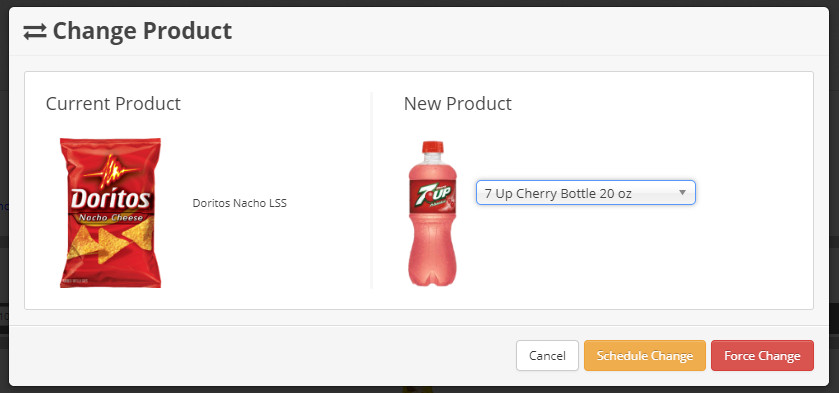This screenshot has height=393, width=839.
Task: Click the swap arrows icon in header
Action: 35,32
